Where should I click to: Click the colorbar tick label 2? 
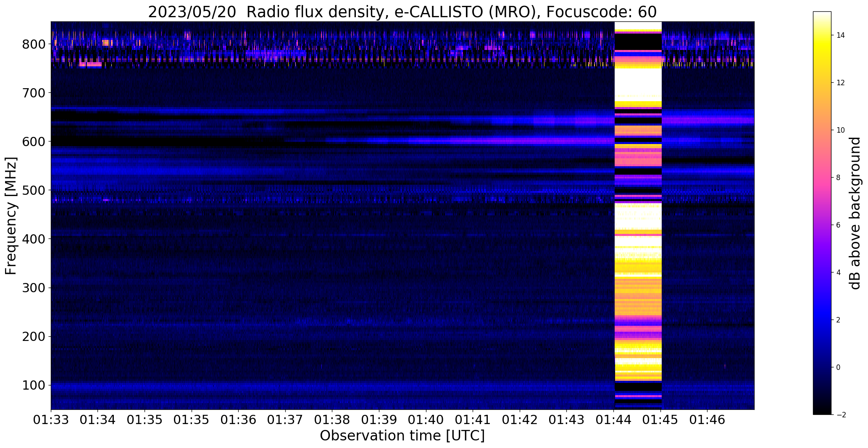pos(839,320)
